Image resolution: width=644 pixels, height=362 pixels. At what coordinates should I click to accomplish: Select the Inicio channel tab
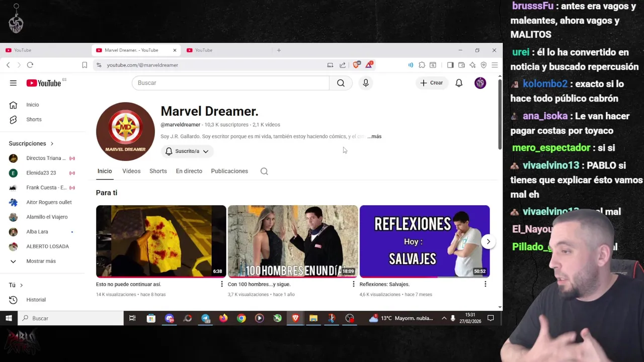click(x=105, y=171)
